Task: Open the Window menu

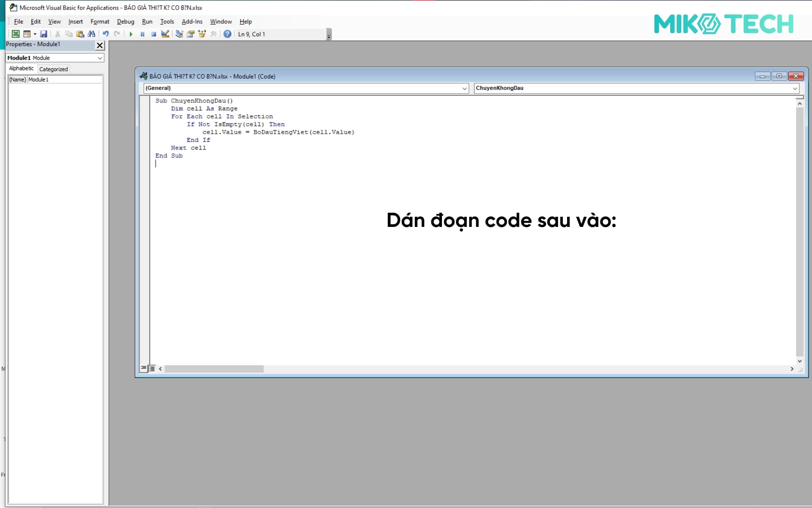Action: tap(221, 22)
